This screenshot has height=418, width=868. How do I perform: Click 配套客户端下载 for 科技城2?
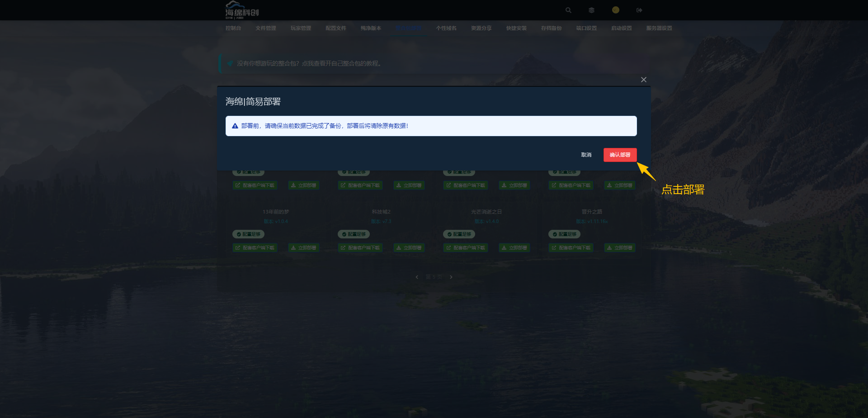pyautogui.click(x=360, y=248)
